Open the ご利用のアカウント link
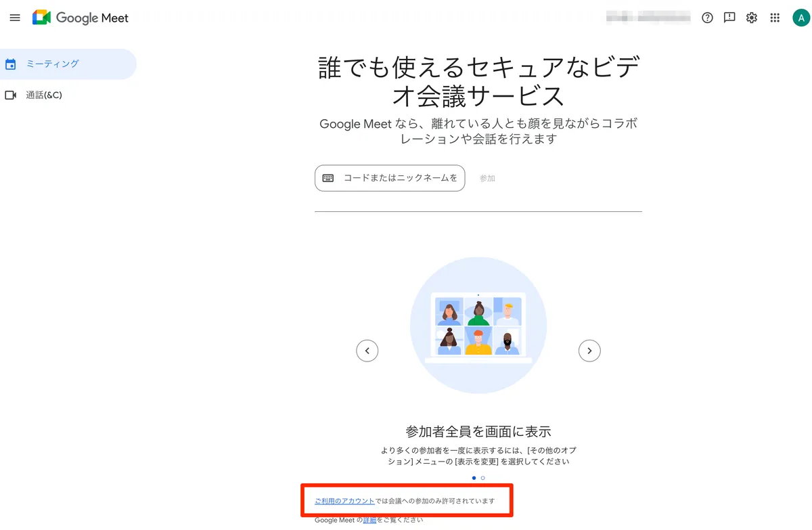The width and height of the screenshot is (812, 530). [x=344, y=501]
